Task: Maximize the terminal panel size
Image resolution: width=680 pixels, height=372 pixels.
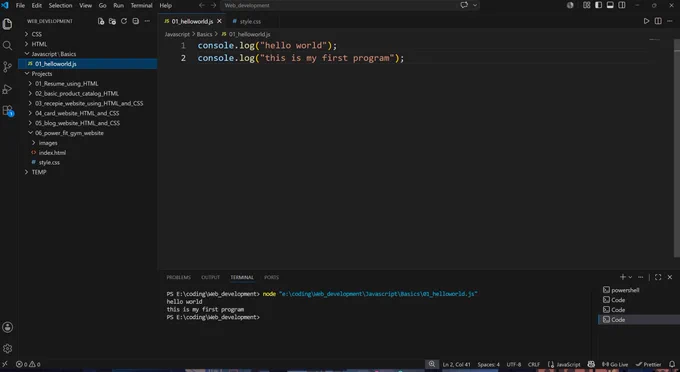Action: 658,277
